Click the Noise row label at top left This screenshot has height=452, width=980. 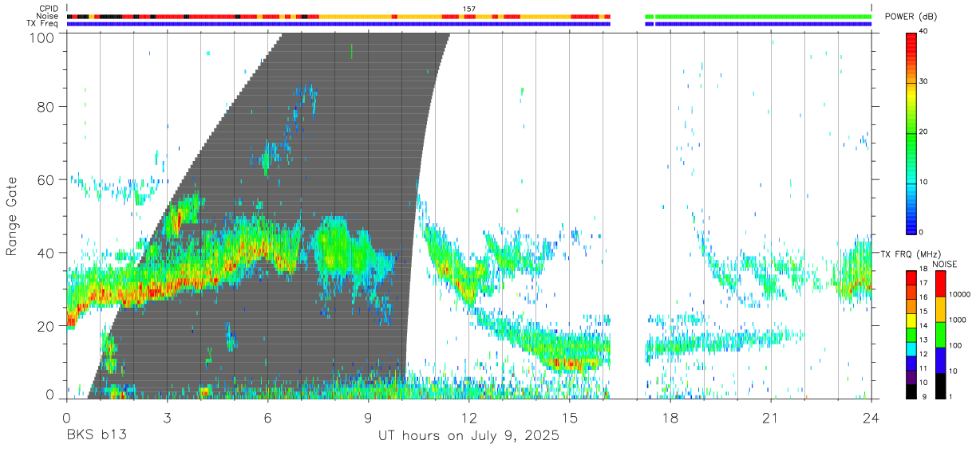click(x=48, y=16)
